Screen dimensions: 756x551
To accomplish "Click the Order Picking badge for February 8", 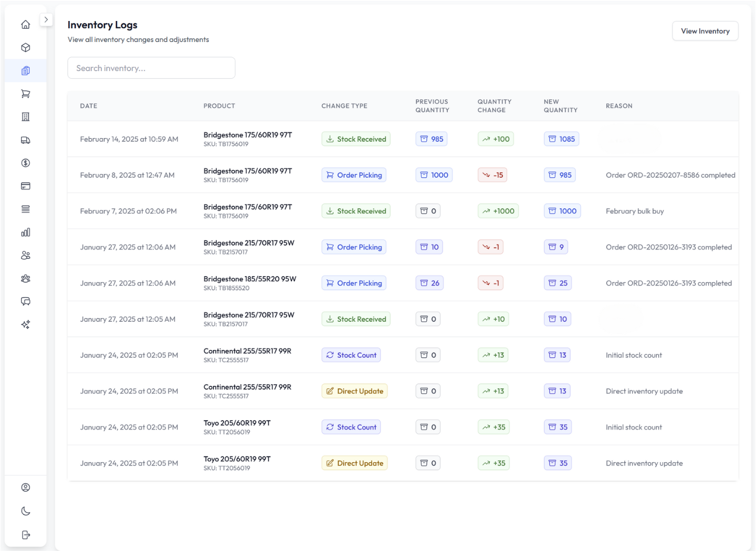I will pyautogui.click(x=353, y=175).
